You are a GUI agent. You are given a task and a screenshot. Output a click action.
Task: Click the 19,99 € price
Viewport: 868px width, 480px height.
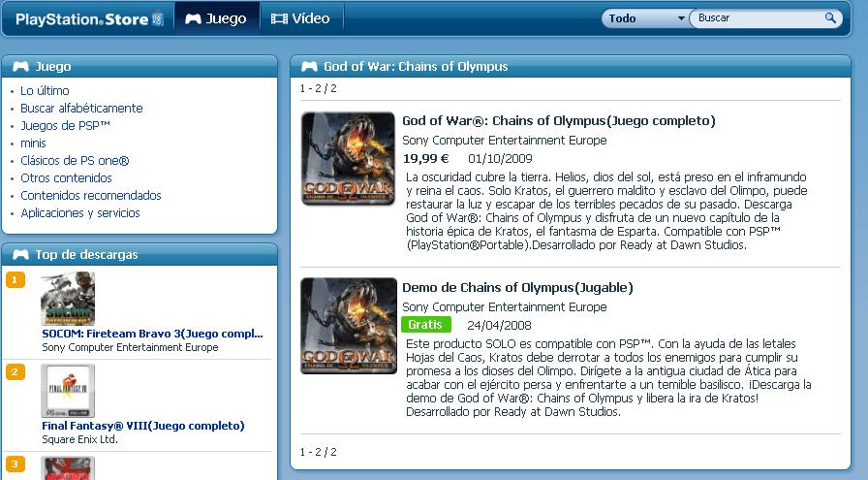(x=425, y=158)
